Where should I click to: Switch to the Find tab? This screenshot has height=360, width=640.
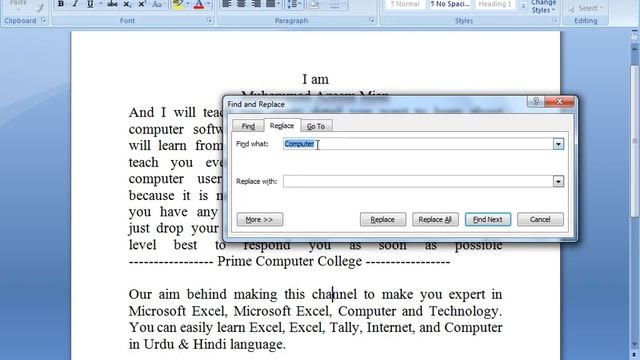coord(248,126)
